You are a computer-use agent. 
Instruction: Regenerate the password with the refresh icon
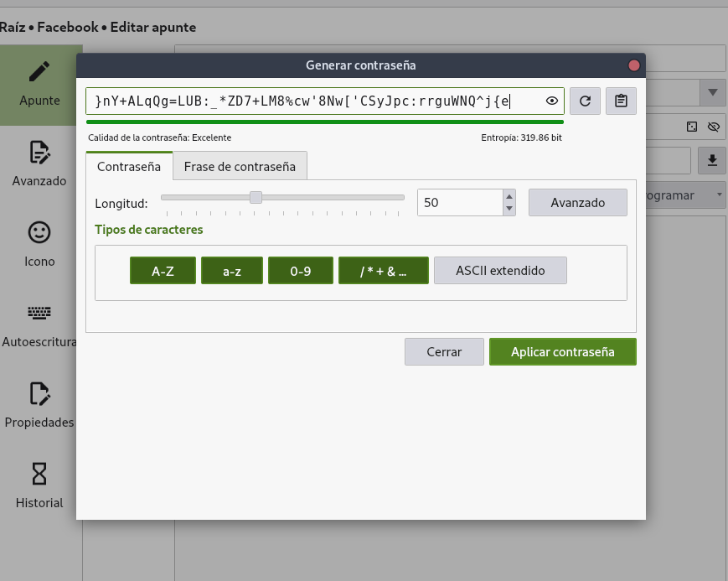586,101
